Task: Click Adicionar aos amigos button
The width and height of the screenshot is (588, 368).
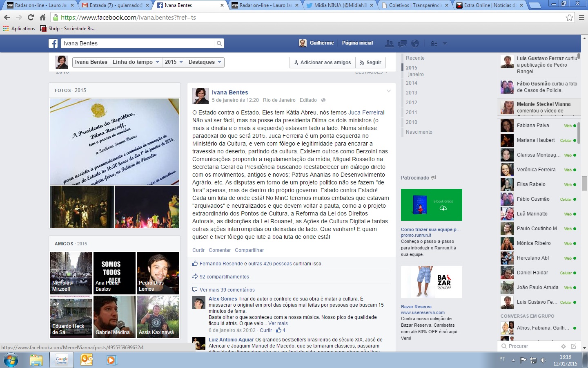Action: click(x=322, y=62)
